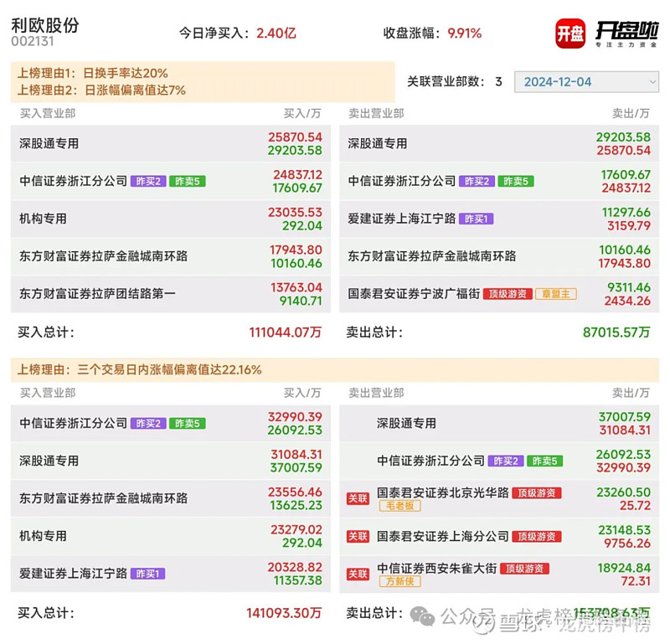670x644 pixels.
Task: Select the 三个交易日内涨幅偏离值达22.16% reason banner
Action: (x=334, y=369)
